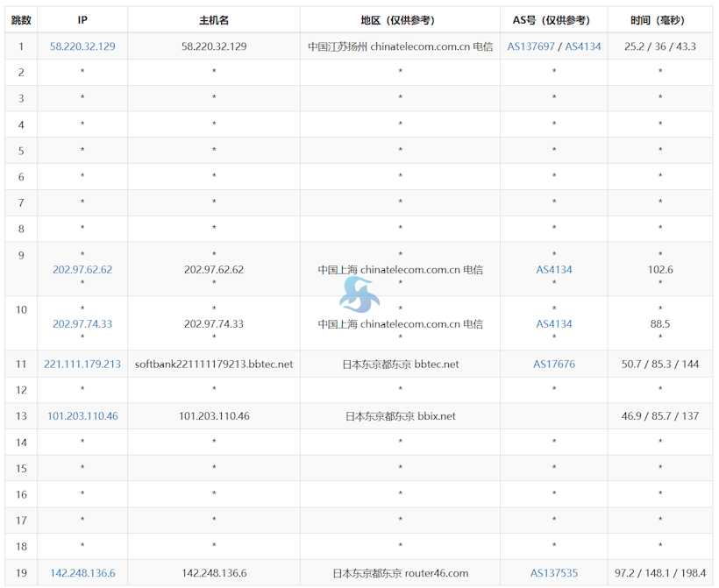This screenshot has width=719, height=588.
Task: Click the AS号（仅供参考） column header
Action: tap(554, 20)
